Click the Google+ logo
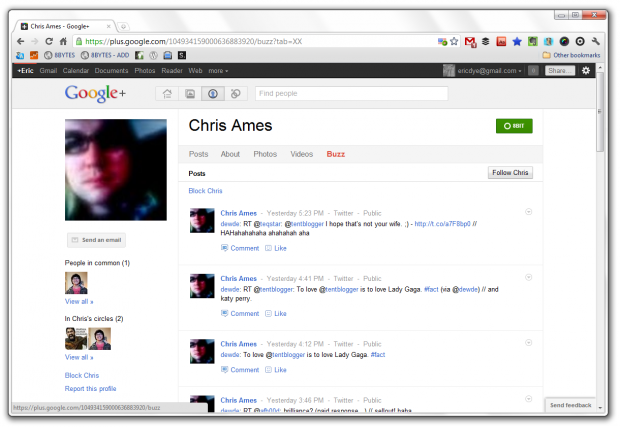Viewport: 620px width, 427px height. (95, 93)
